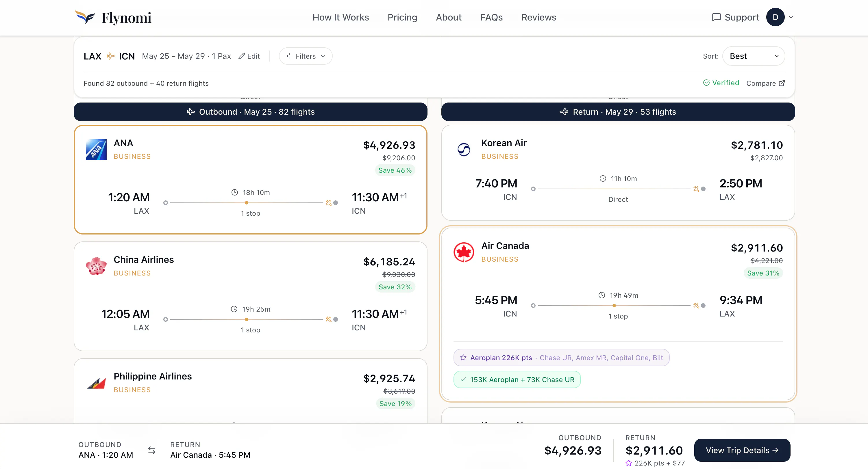The width and height of the screenshot is (868, 469).
Task: Click the May 25 - May 29 · 1 Pax text
Action: tap(186, 56)
